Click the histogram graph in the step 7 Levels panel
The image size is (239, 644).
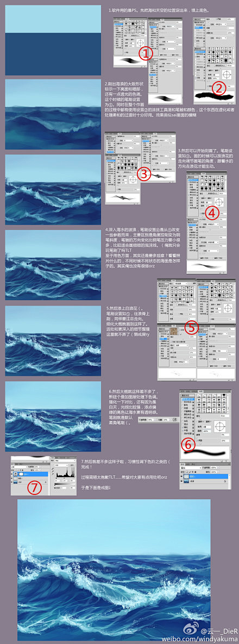pyautogui.click(x=66, y=472)
